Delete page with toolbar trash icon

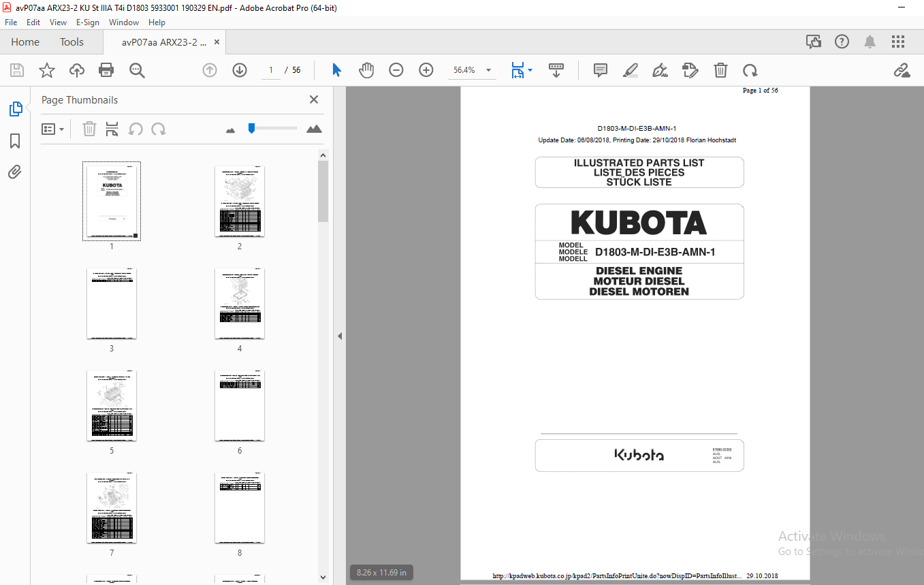pyautogui.click(x=720, y=70)
